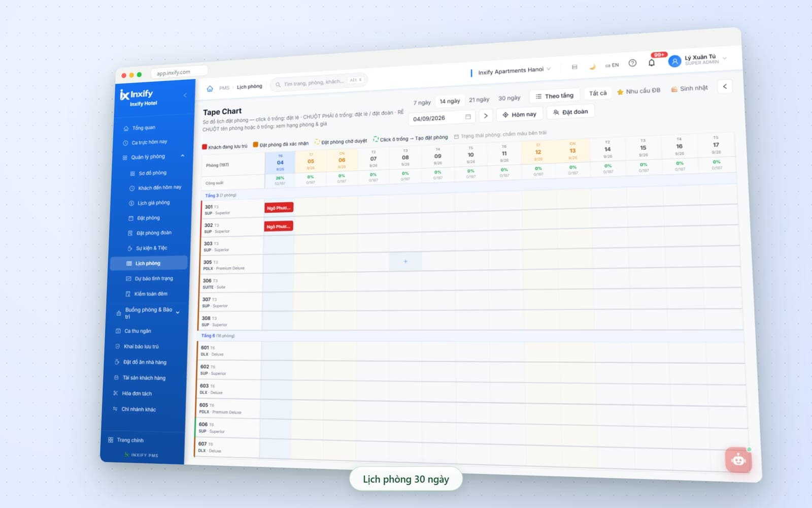
Task: Select the 14 ngày view tab
Action: tap(450, 101)
